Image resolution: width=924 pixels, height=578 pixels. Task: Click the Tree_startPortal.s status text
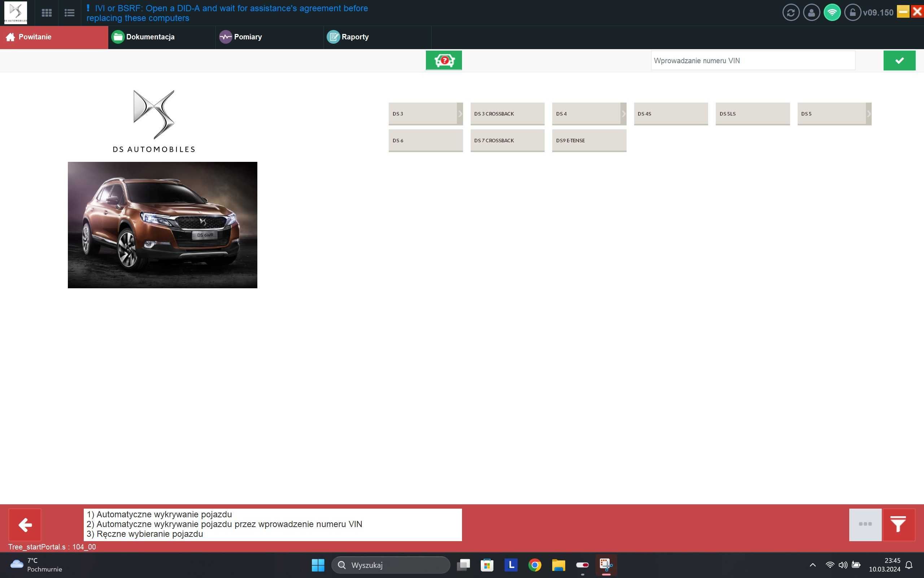[52, 547]
